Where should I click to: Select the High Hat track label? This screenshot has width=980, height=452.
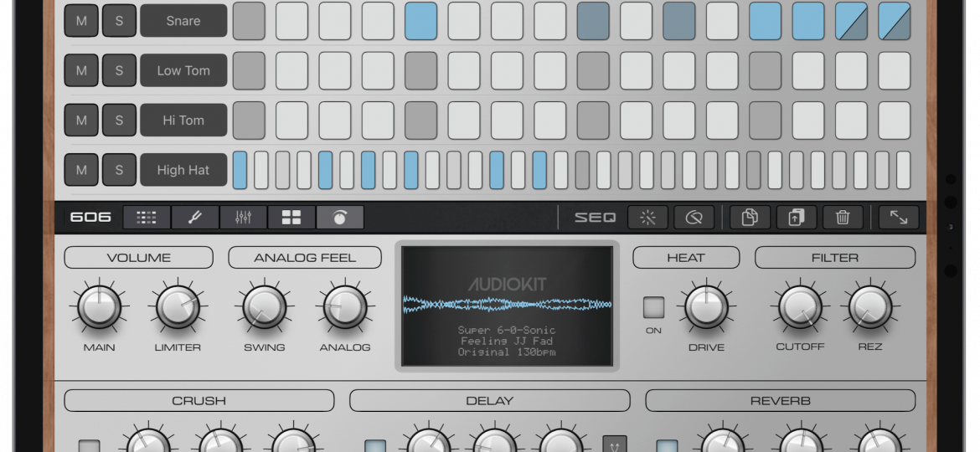tap(183, 170)
